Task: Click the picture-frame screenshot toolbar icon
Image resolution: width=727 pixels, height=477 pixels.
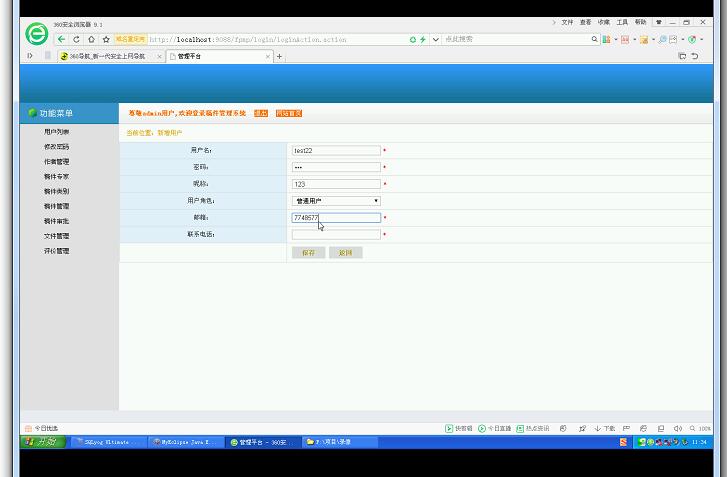Action: 673,39
